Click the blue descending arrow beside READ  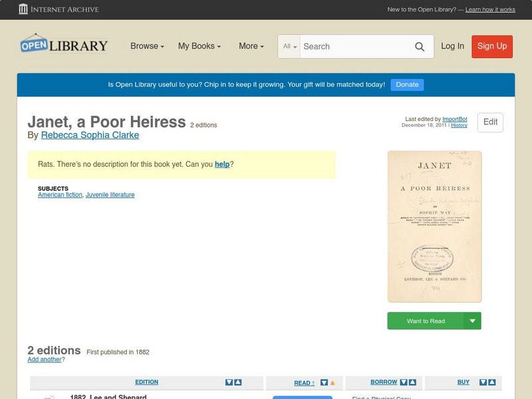pos(324,382)
